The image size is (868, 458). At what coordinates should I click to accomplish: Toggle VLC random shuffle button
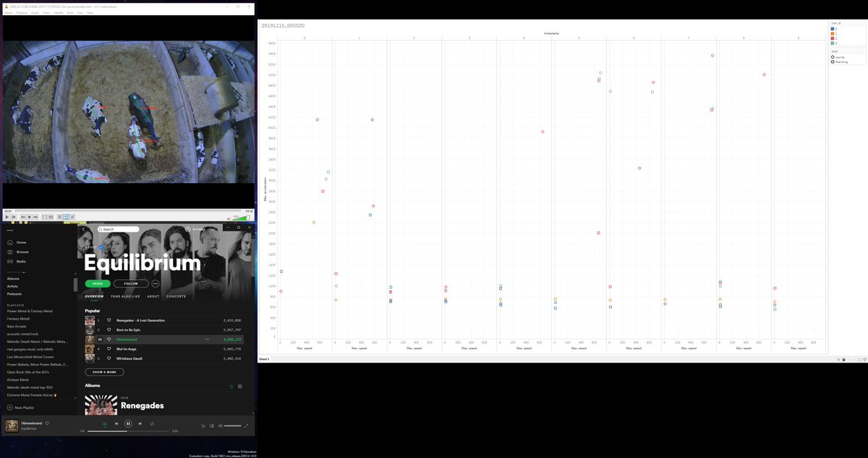pos(72,217)
